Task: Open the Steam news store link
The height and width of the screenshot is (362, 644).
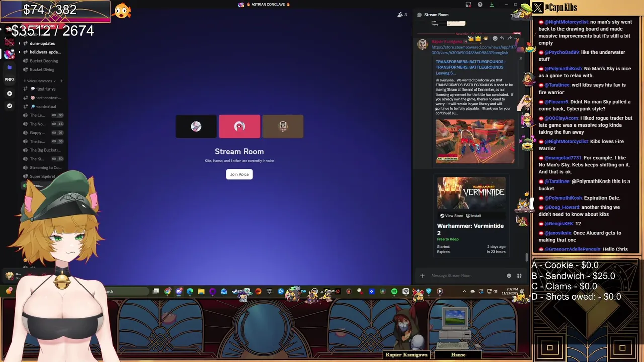Action: point(474,50)
